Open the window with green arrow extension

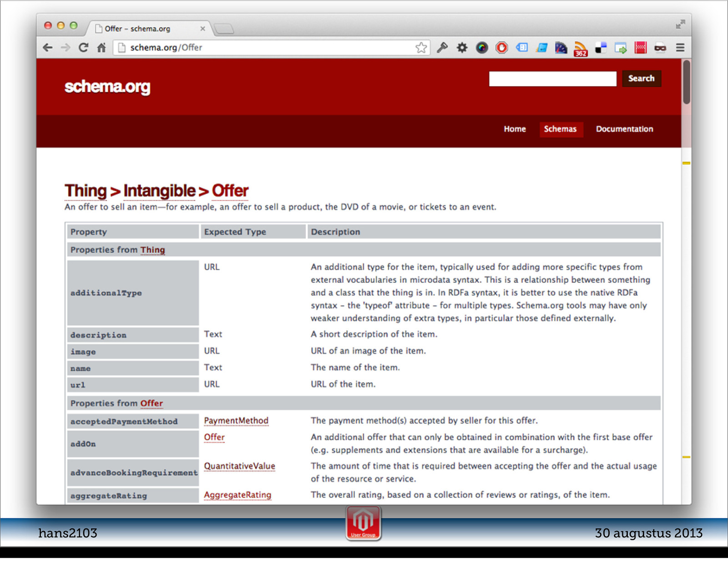[x=621, y=47]
